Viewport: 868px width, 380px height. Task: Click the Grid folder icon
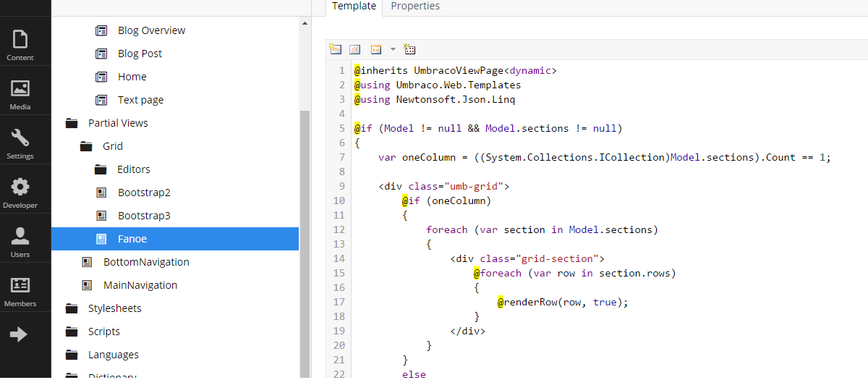[86, 146]
